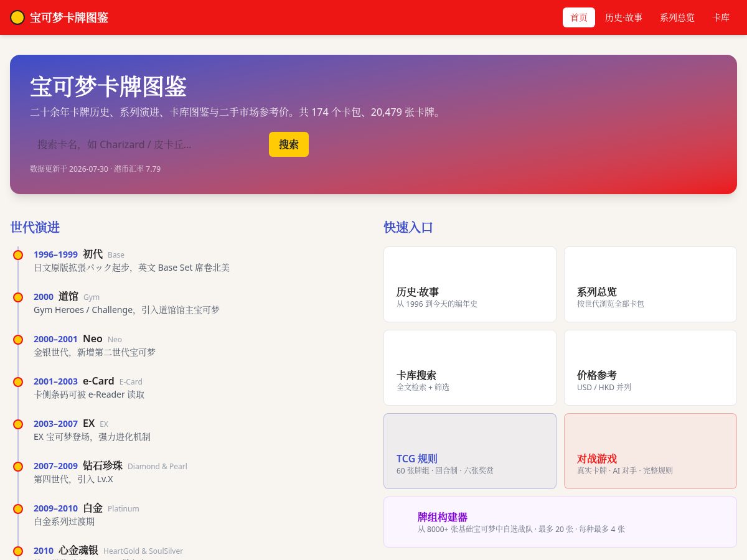This screenshot has width=747, height=560.
Task: Click timeline marker for 1996–1999 初代
Action: click(18, 255)
